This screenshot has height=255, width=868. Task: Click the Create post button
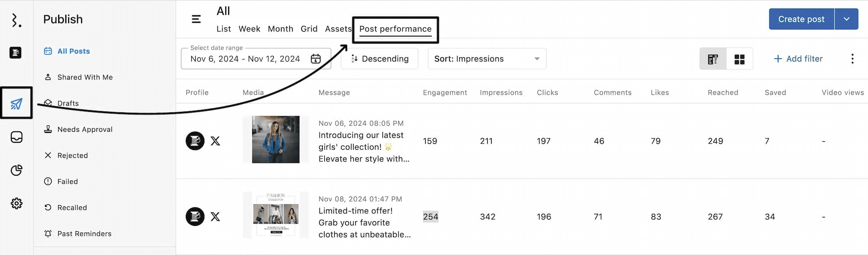[800, 19]
